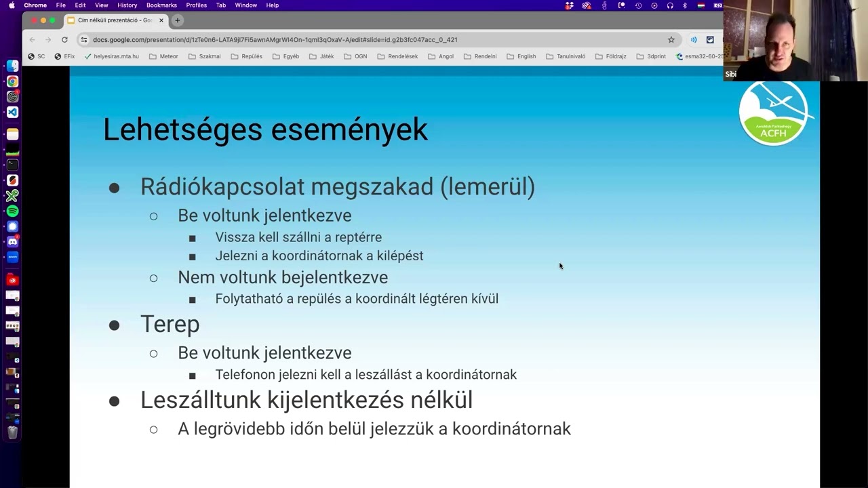Open Bluetooth status menu
Viewport: 868px width, 488px height.
685,5
